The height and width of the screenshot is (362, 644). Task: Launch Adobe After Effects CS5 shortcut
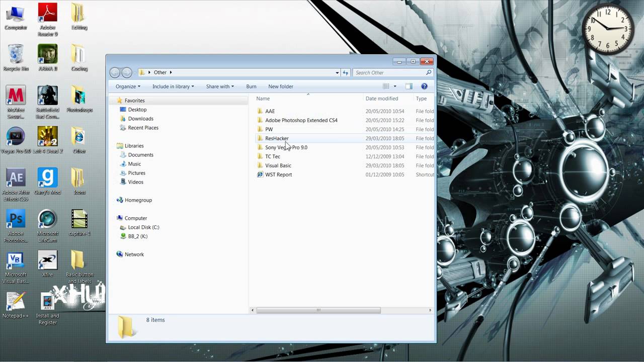[16, 185]
